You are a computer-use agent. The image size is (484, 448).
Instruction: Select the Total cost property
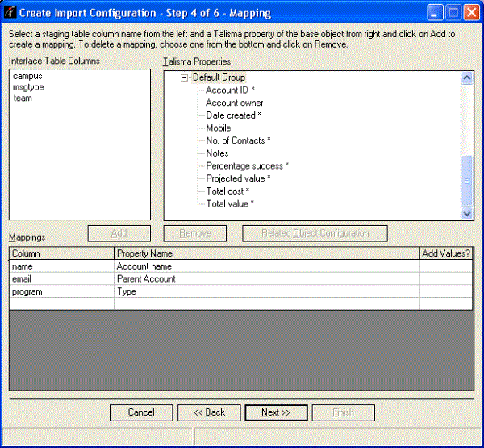pos(227,191)
